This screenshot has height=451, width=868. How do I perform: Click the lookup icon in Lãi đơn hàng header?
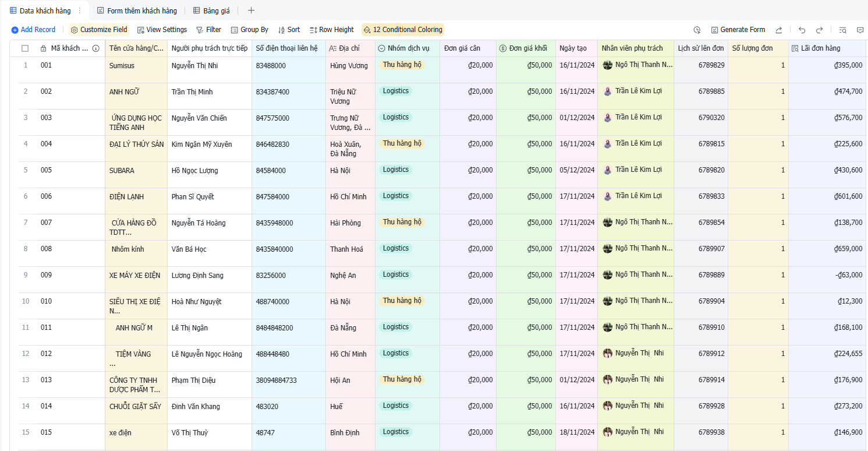(x=795, y=48)
